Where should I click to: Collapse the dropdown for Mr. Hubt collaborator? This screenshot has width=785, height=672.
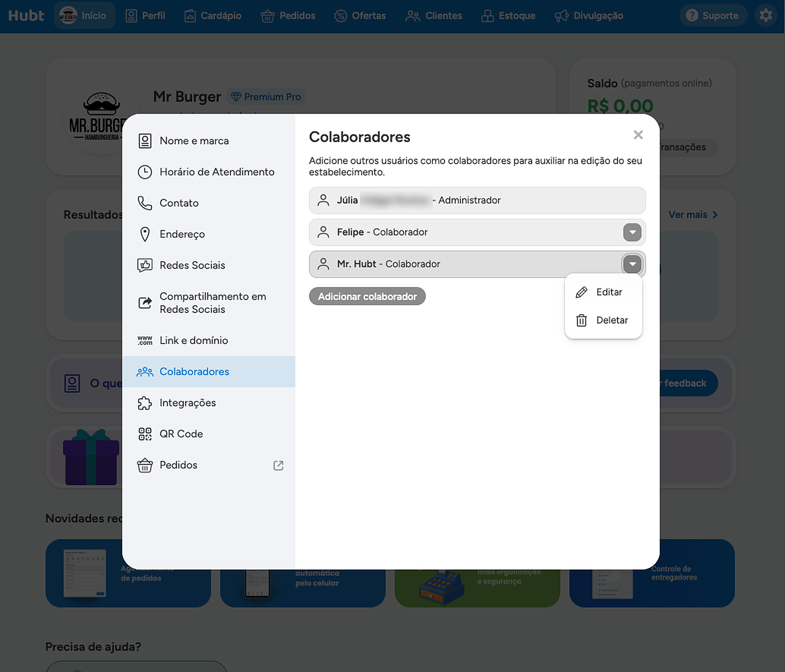coord(632,264)
